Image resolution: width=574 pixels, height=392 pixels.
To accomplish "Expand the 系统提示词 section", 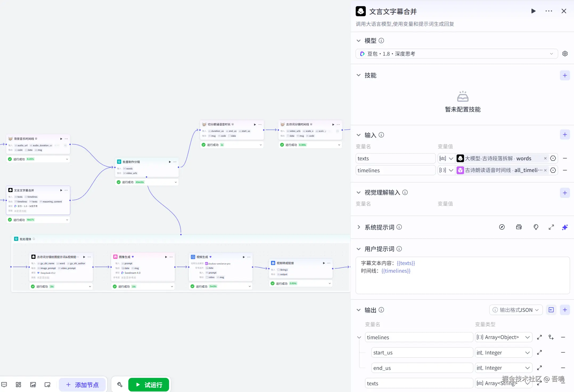I will [359, 227].
